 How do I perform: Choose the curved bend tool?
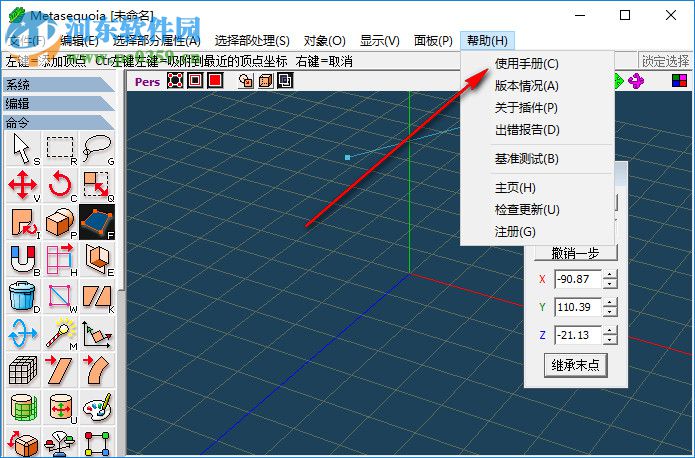(97, 370)
